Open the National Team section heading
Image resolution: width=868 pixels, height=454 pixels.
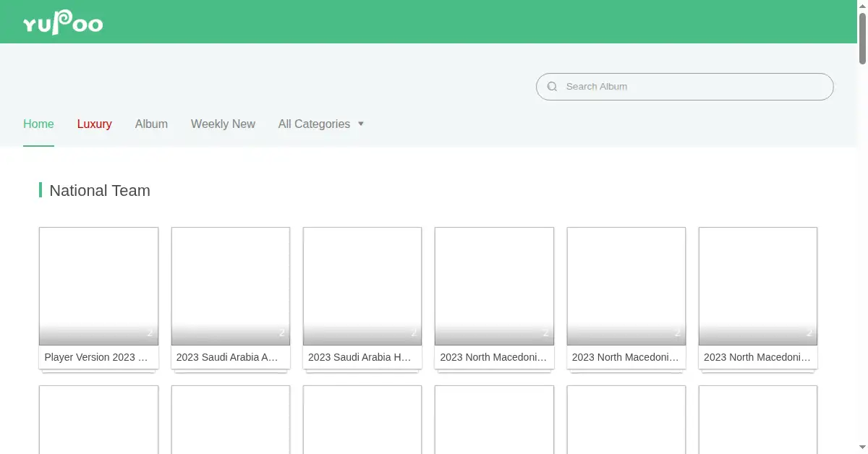(100, 191)
